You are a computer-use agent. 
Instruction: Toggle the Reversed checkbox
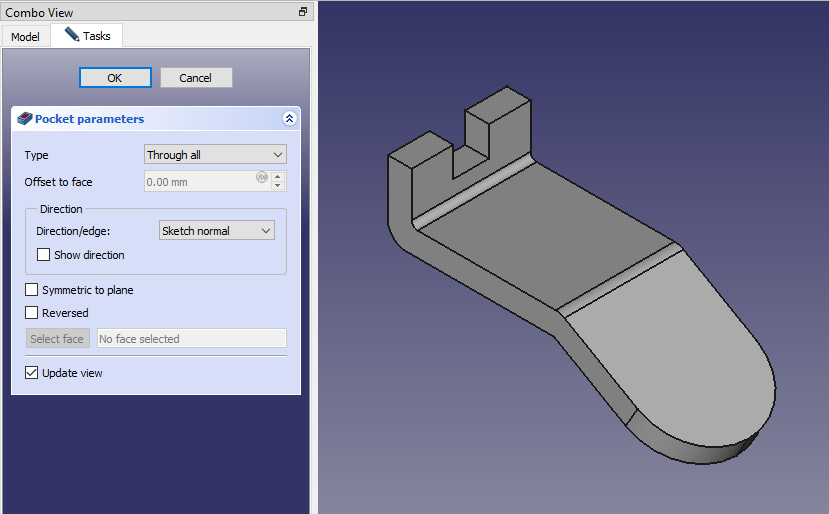(x=32, y=313)
